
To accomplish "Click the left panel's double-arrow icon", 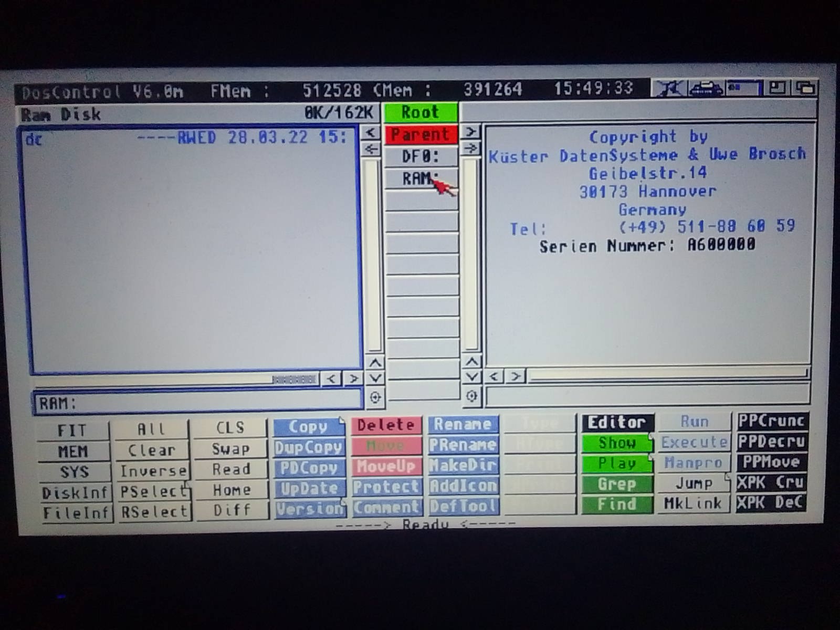I will coord(371,149).
